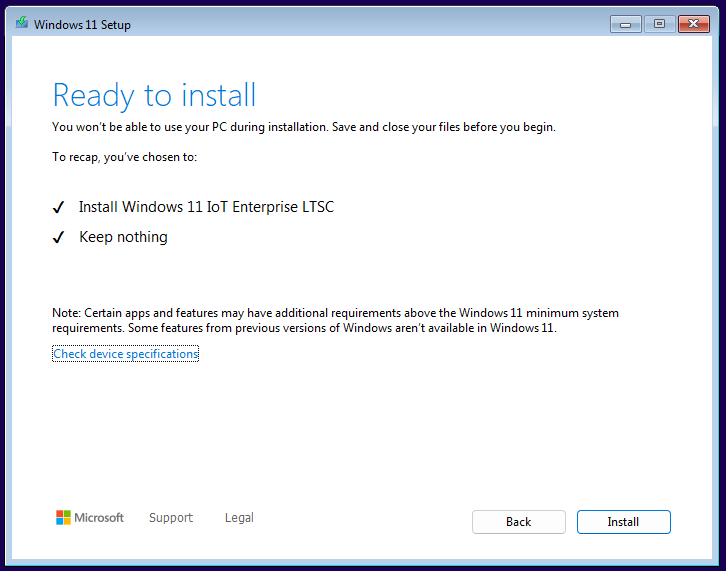
Task: Click the 'Note: Certain apps and features' paragraph
Action: click(x=335, y=320)
